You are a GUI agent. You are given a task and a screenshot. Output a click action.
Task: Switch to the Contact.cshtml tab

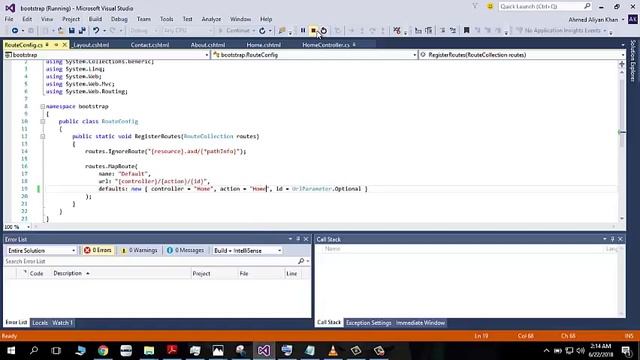point(150,45)
